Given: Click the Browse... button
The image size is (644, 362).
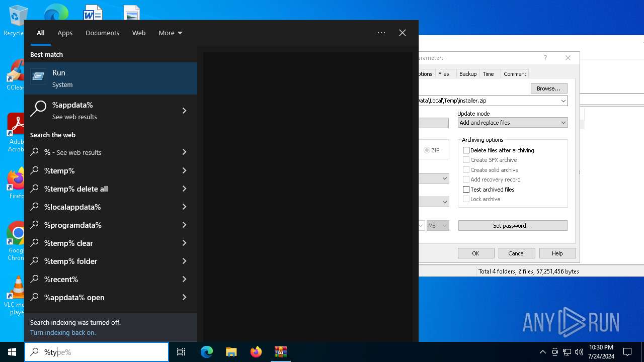Looking at the screenshot, I should click(x=549, y=88).
